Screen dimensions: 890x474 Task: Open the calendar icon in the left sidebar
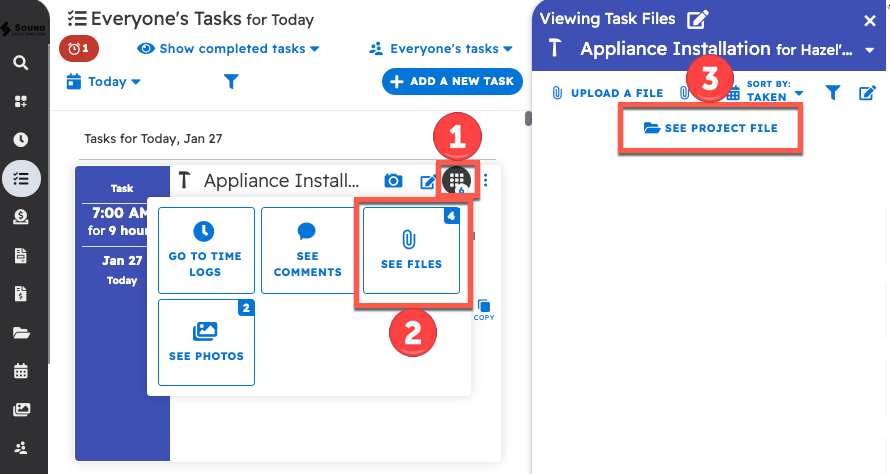click(21, 371)
